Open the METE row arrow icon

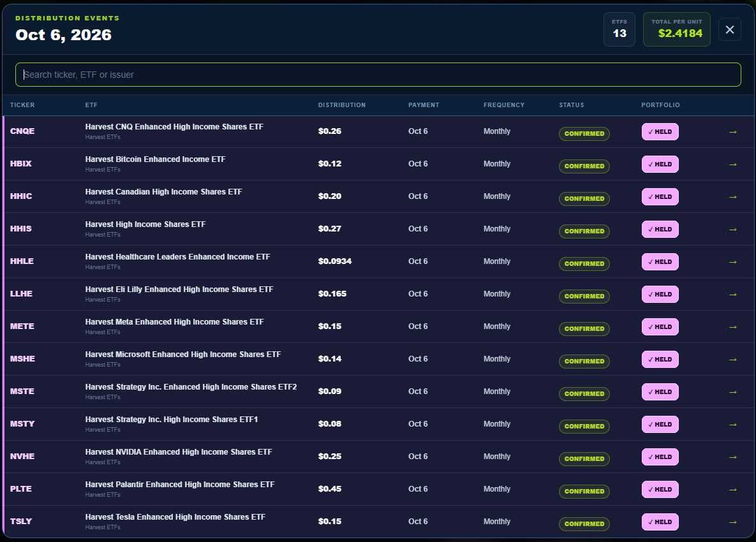[x=733, y=326]
